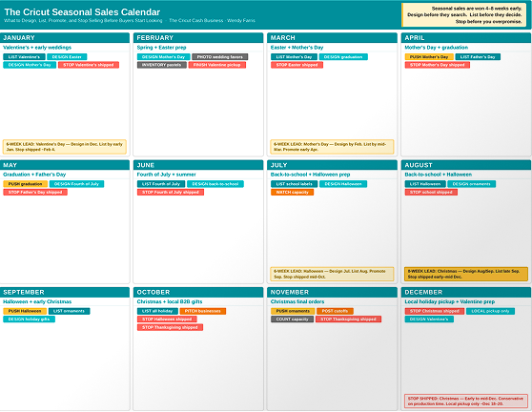Click the Seasonal sales tip box in header
This screenshot has width=532, height=412.
(463, 15)
